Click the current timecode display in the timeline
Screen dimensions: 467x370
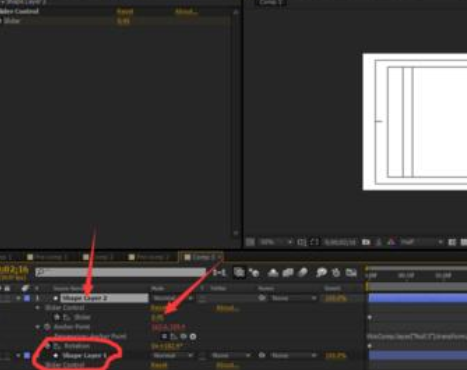(14, 269)
